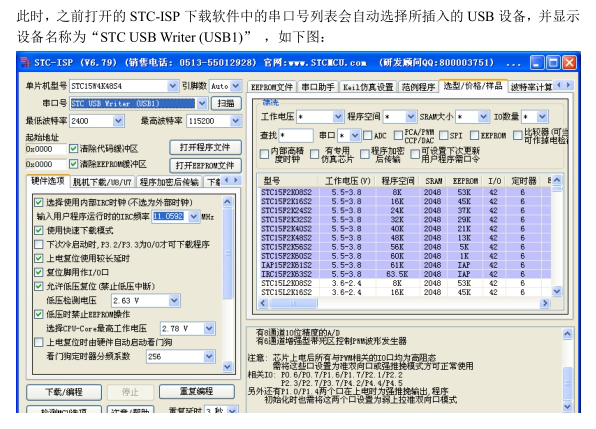The width and height of the screenshot is (596, 429).
Task: Click up arrow of chip list scrollbar
Action: coord(557,180)
